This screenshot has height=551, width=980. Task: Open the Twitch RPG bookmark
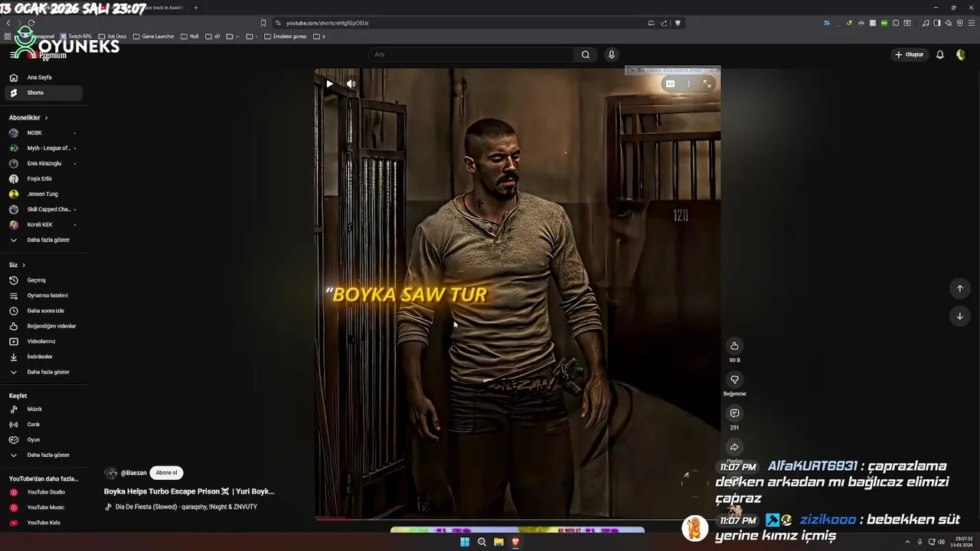[x=75, y=36]
